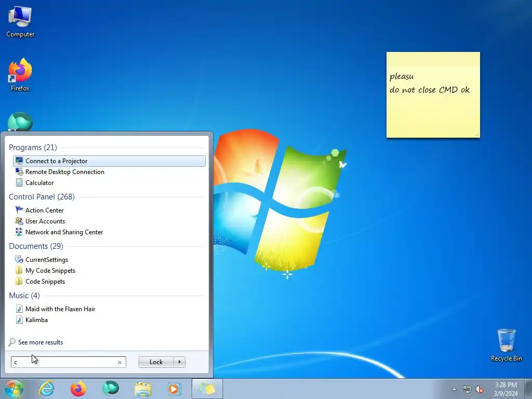Screen dimensions: 532x399
Task: Expand the shutdown options arrow beside Lock
Action: pos(179,362)
